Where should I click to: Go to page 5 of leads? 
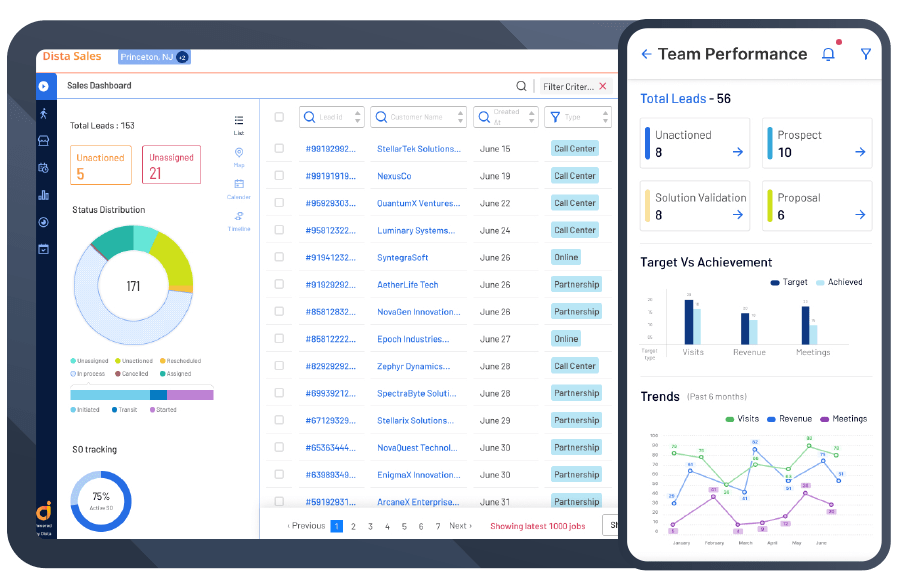point(404,526)
